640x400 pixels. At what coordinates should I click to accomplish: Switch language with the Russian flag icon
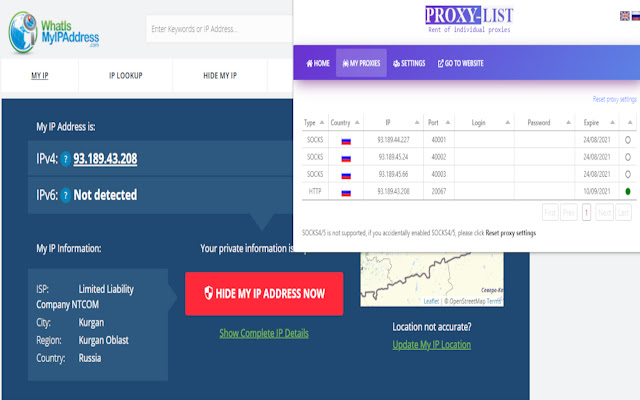click(636, 16)
